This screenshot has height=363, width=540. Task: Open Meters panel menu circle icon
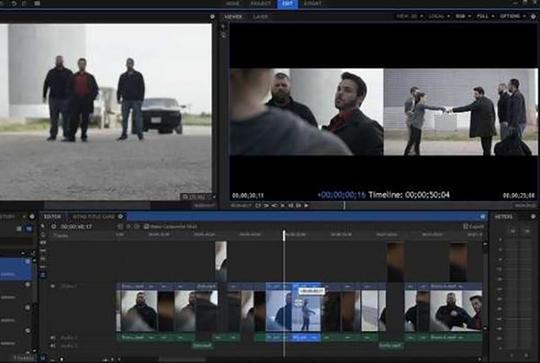click(533, 217)
